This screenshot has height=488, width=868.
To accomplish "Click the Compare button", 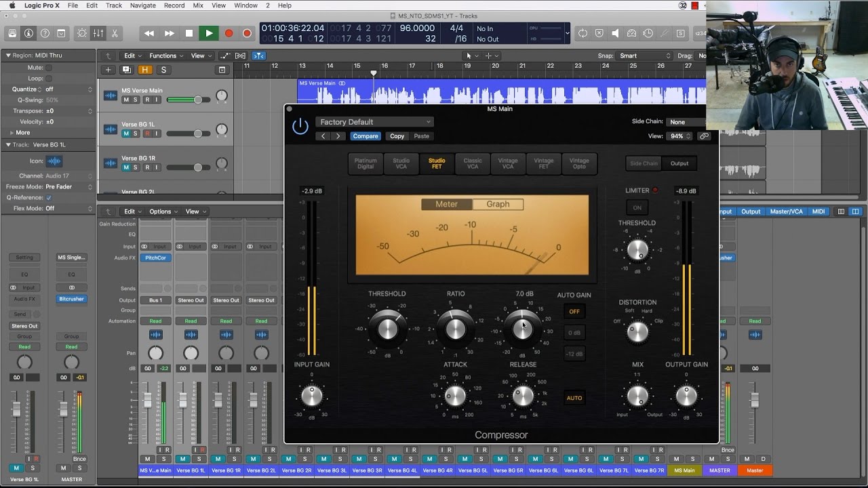I will click(x=366, y=136).
